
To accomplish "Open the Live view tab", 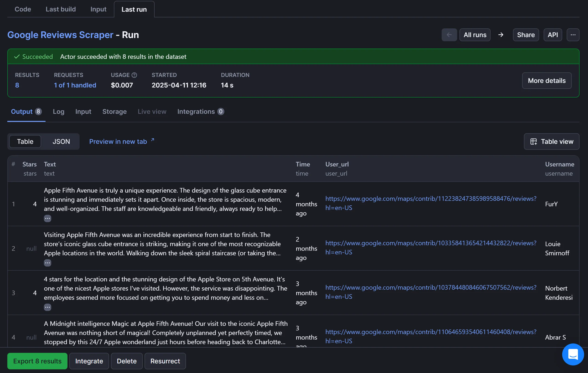I will [x=152, y=112].
